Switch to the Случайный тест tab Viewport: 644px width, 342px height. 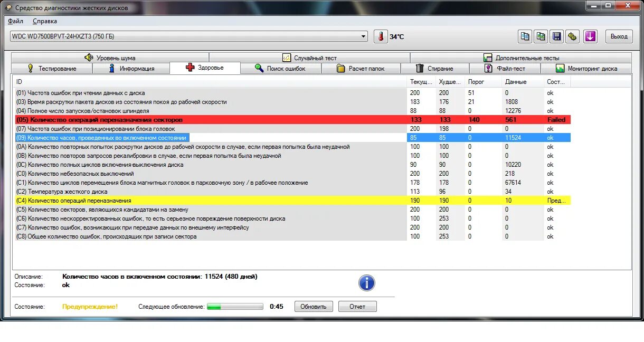tap(309, 58)
